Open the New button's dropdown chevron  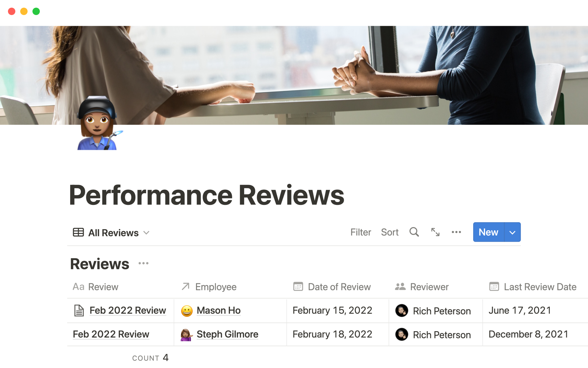pos(512,232)
